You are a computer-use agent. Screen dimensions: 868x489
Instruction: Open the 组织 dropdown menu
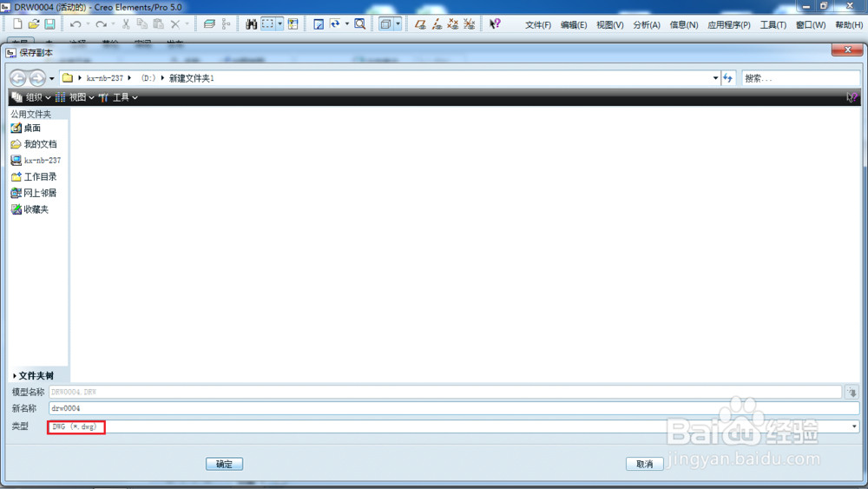[x=31, y=97]
